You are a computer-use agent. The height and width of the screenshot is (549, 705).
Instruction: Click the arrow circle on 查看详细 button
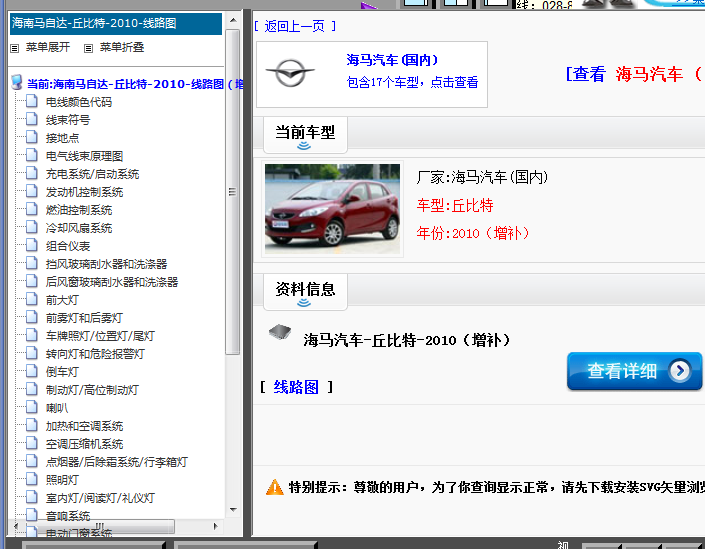click(679, 371)
